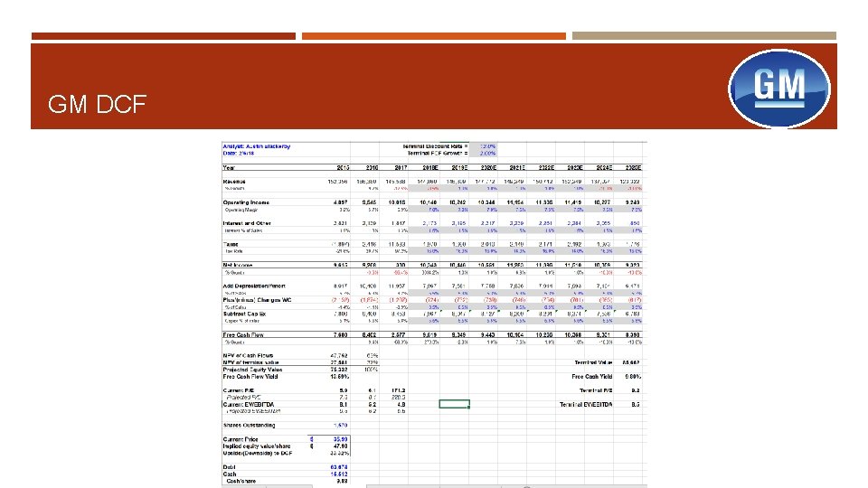Click the Current EV/EBITDA label
The image size is (868, 488).
[x=248, y=405]
